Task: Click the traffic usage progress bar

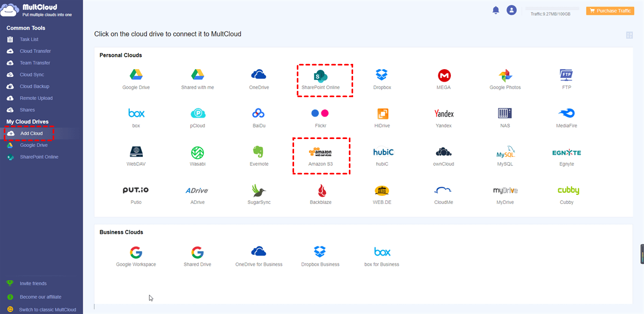Action: point(552,9)
